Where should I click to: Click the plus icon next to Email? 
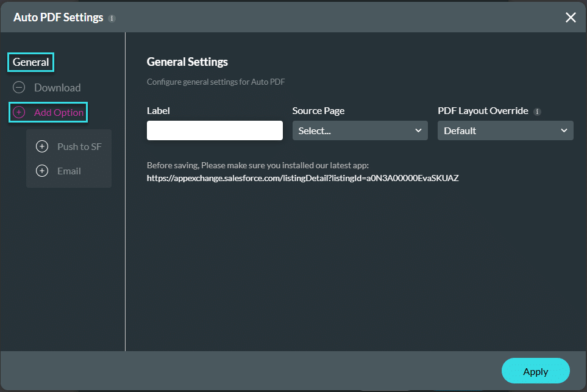42,171
